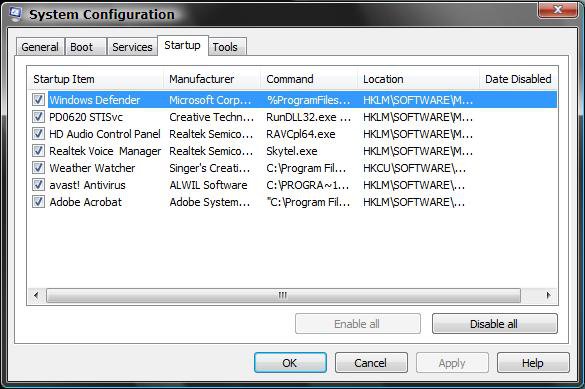Click the Microsoft Corp... manufacturer cell
The height and width of the screenshot is (389, 585).
click(210, 100)
